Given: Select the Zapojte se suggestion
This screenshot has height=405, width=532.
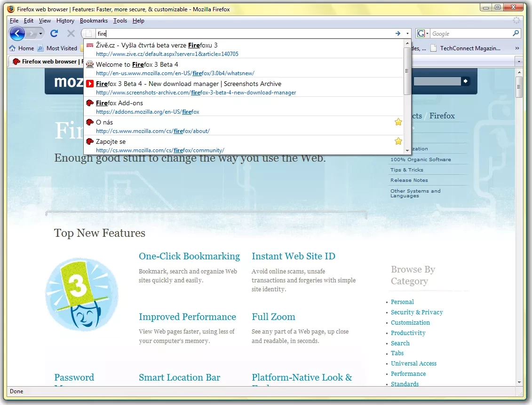Looking at the screenshot, I should coord(244,145).
